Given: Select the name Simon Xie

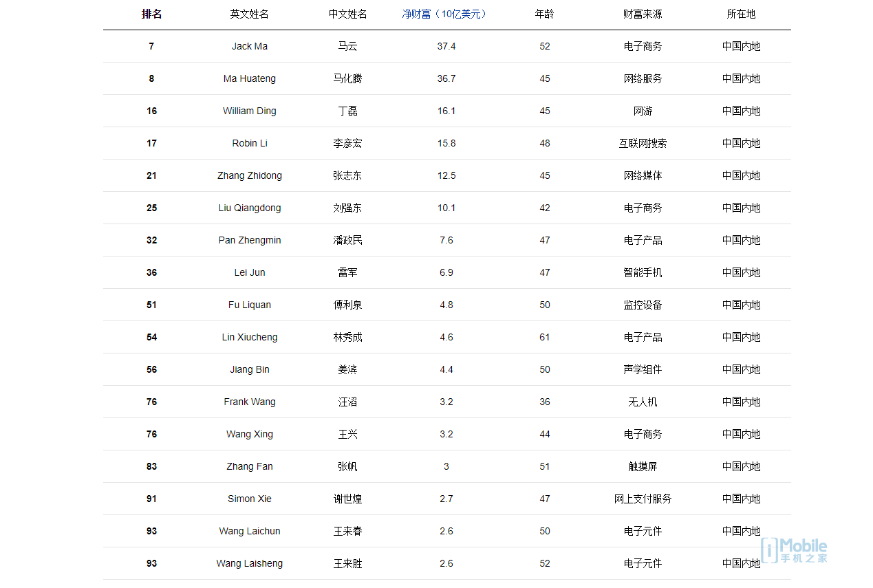Looking at the screenshot, I should [250, 499].
